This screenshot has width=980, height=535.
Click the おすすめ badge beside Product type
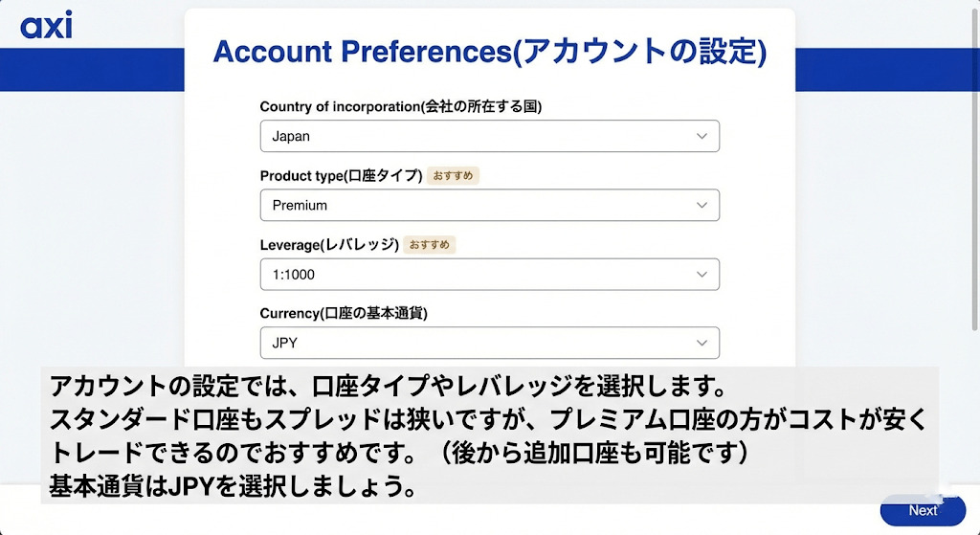click(453, 176)
